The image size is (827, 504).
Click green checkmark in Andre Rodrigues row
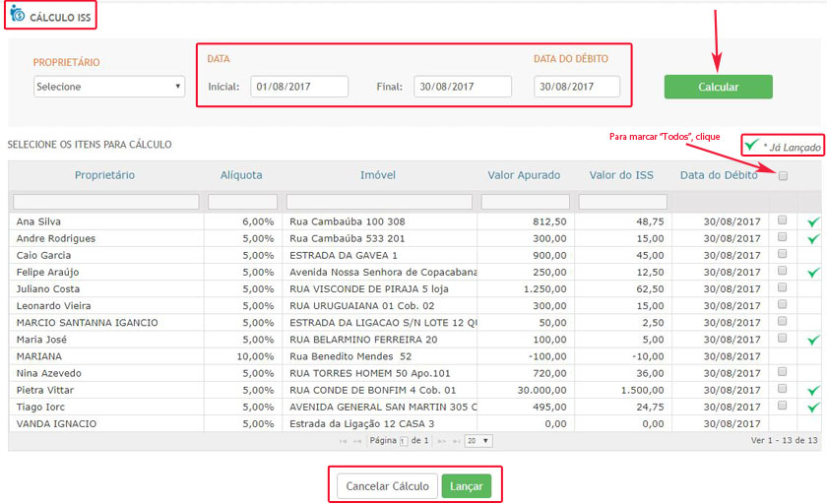[812, 239]
